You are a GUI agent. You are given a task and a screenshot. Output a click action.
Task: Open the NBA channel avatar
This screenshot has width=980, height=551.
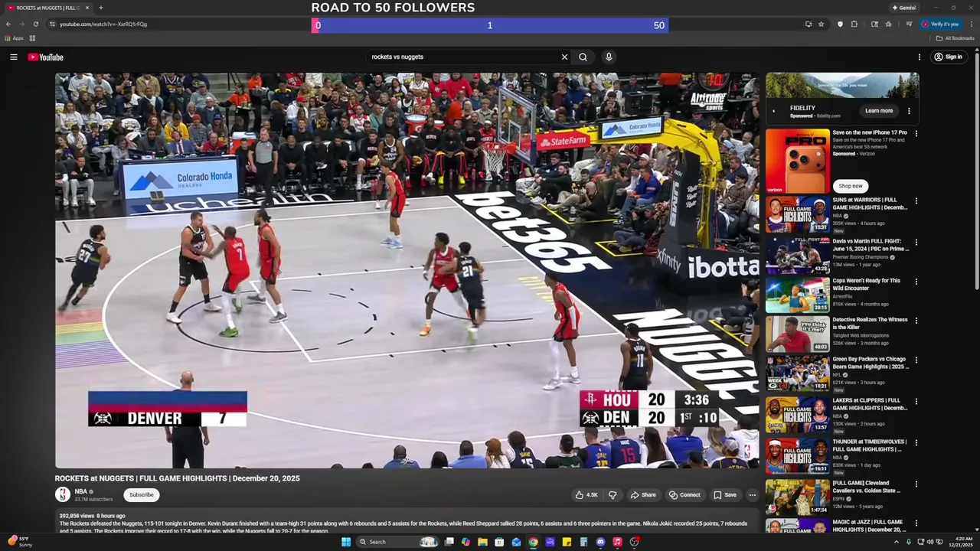coord(63,495)
